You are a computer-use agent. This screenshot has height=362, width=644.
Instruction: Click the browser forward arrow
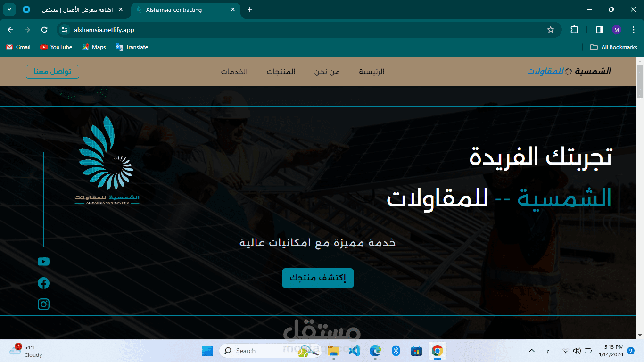[27, 30]
